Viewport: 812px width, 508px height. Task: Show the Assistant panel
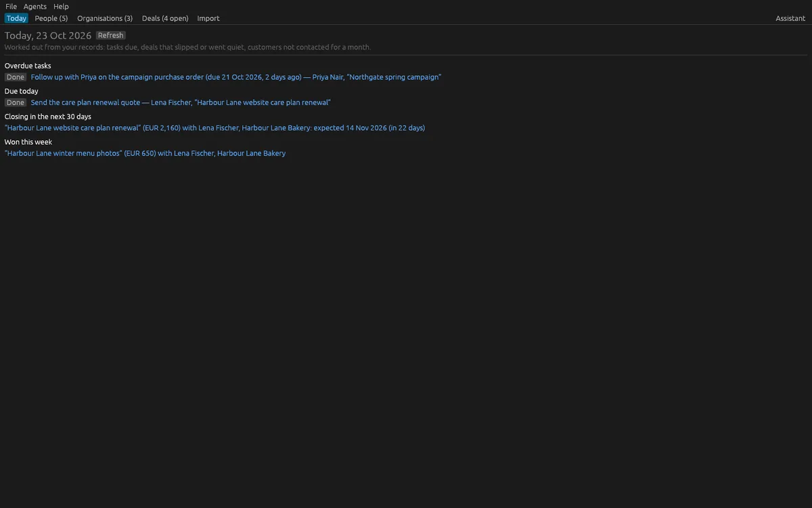[790, 18]
